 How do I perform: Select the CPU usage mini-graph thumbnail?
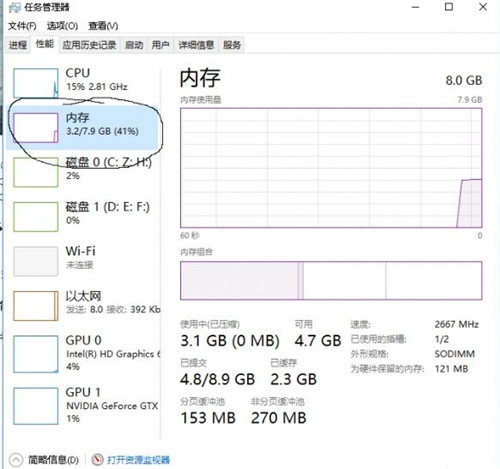[x=36, y=83]
